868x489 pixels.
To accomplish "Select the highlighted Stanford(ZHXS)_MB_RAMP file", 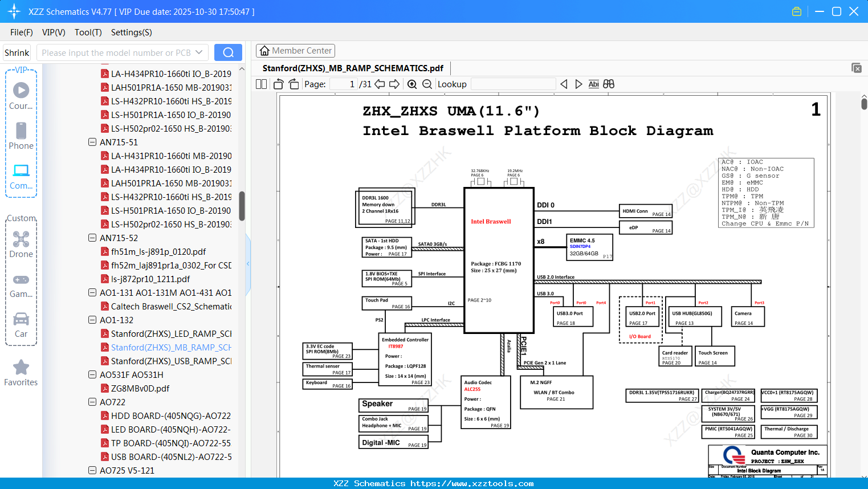I will 171,347.
